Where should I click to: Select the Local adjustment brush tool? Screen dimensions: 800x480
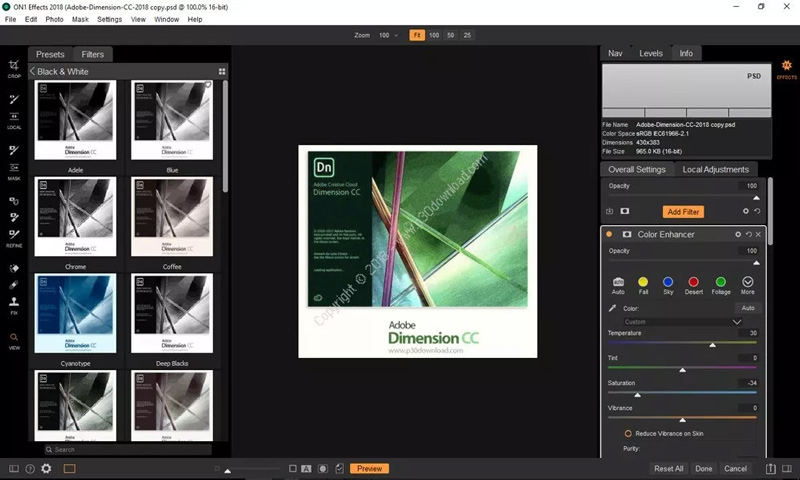tap(14, 99)
